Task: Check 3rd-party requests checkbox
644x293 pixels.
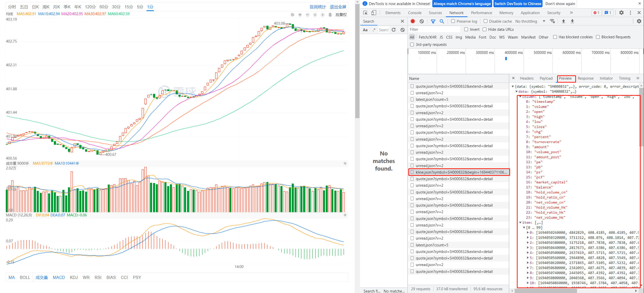Action: pos(412,45)
